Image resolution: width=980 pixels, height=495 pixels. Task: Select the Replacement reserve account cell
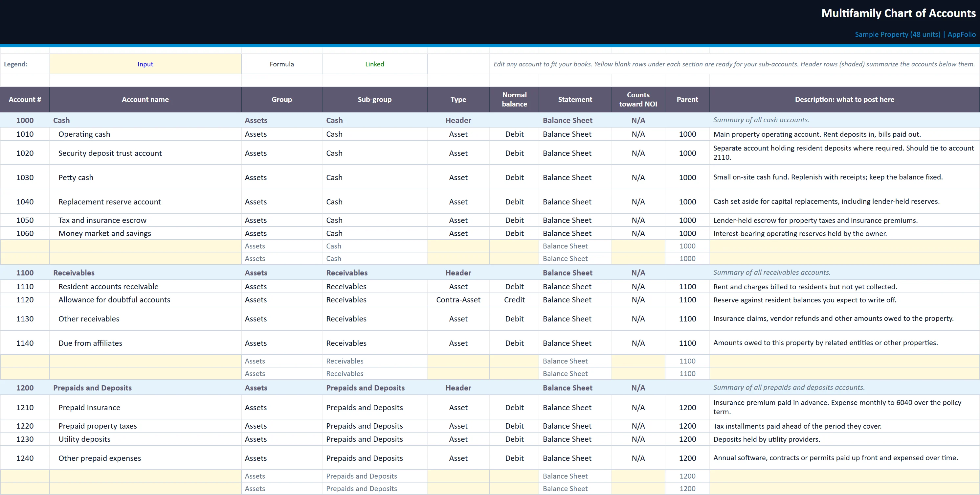point(145,202)
